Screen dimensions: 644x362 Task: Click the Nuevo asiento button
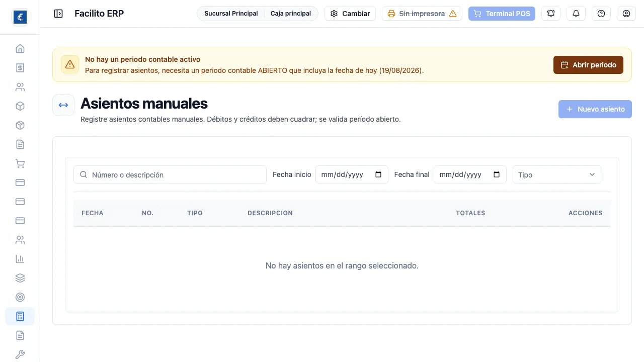595,109
